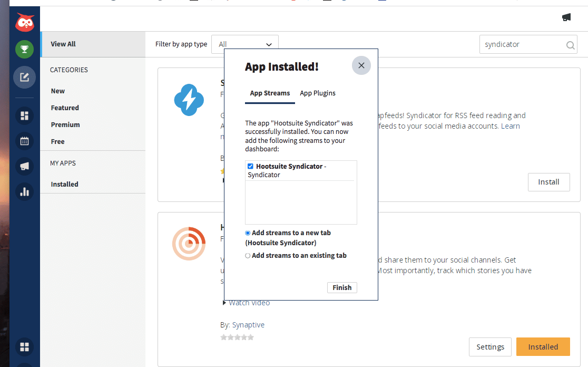Click the orange target Hootsuite Syndicator icon
The height and width of the screenshot is (367, 588).
click(x=189, y=244)
